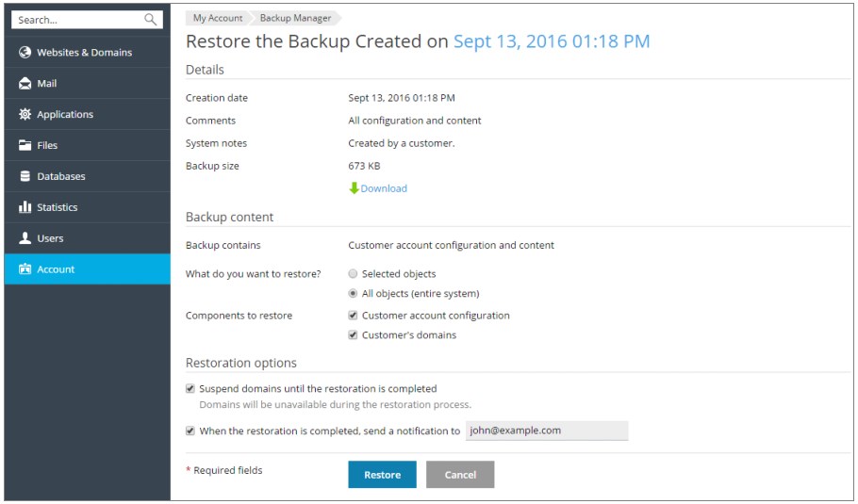Select Account in the sidebar
858x504 pixels.
[87, 268]
